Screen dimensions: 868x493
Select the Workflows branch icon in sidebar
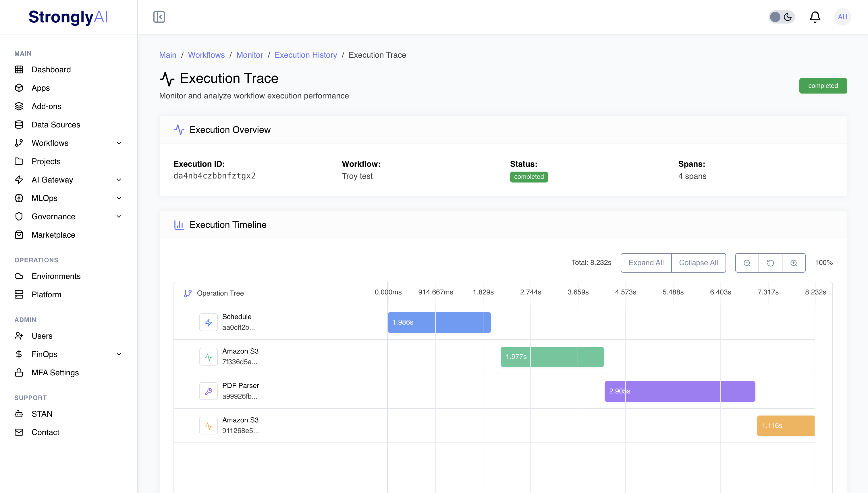tap(19, 143)
